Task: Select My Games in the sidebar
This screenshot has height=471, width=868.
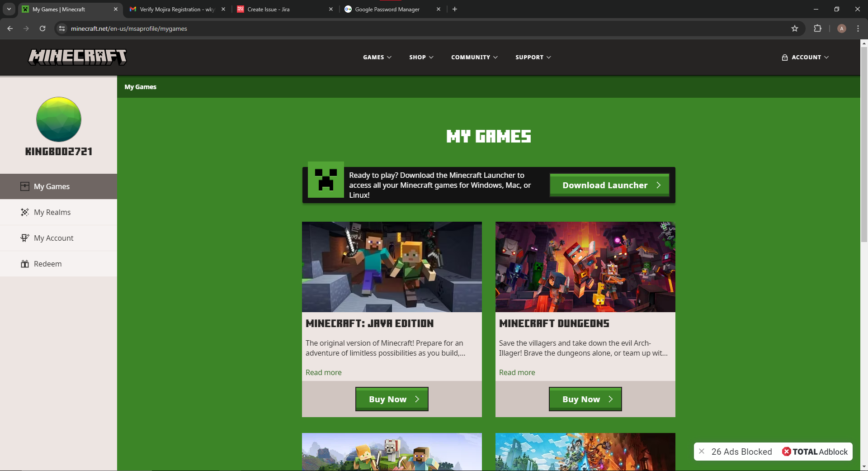Action: (x=58, y=186)
